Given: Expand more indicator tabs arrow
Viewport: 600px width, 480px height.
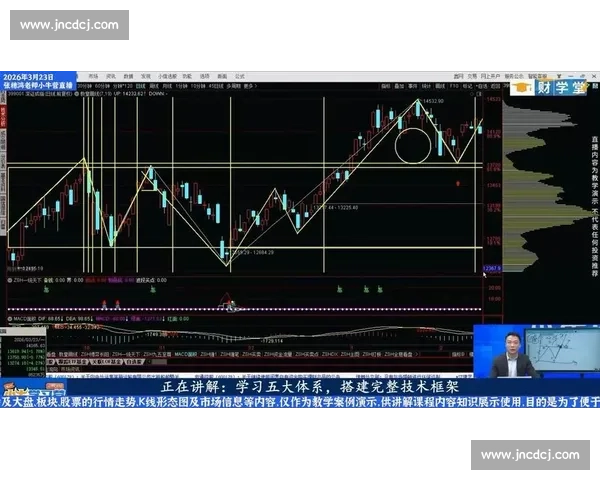Looking at the screenshot, I should [417, 354].
